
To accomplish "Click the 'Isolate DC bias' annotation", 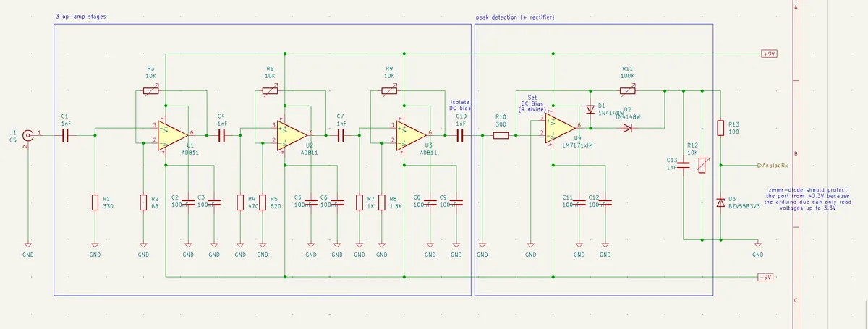I will click(461, 105).
